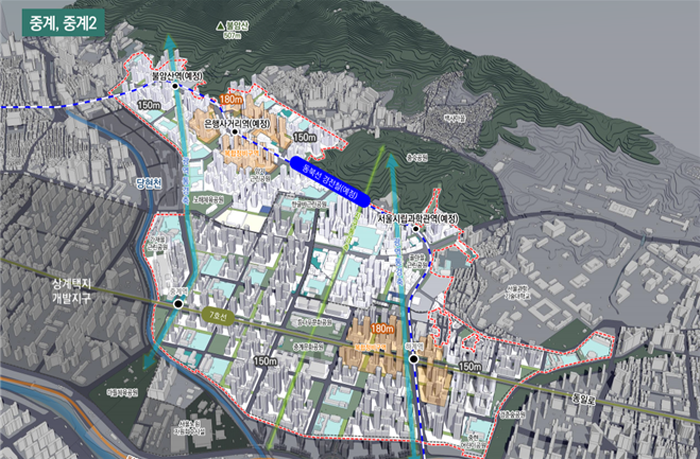Image resolution: width=700 pixels, height=459 pixels.
Task: Click the 불암산 mountain peak triangle symbol
Action: point(221,25)
